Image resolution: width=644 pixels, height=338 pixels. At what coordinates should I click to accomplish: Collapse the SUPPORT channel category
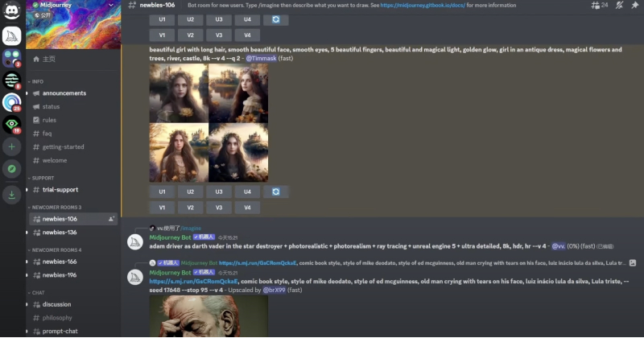coord(42,178)
